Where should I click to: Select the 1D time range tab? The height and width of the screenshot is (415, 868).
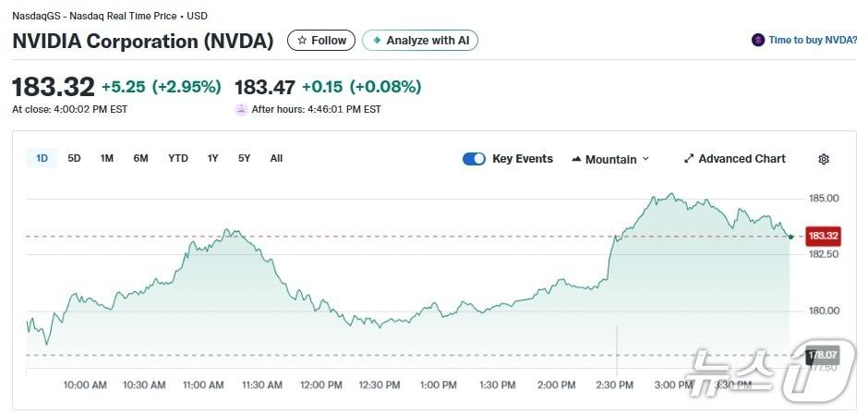tap(42, 158)
